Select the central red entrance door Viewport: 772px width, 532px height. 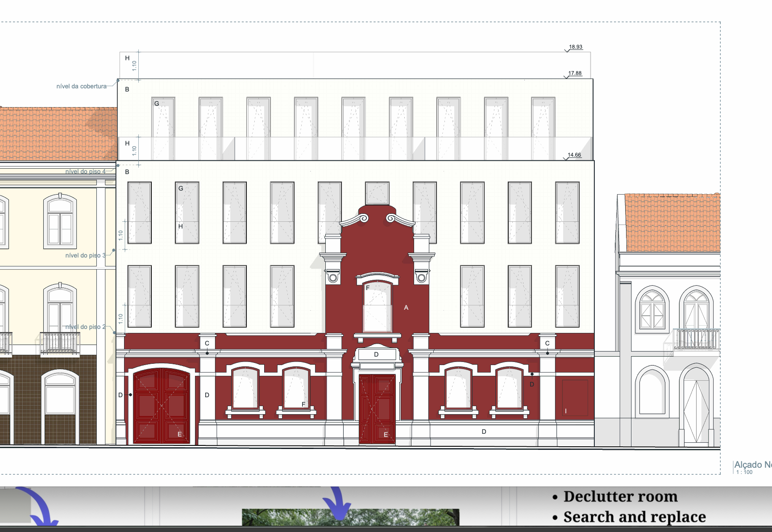point(377,409)
